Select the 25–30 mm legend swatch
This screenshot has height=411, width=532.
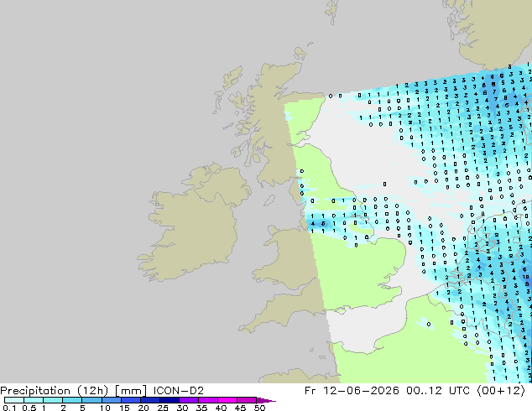point(169,400)
